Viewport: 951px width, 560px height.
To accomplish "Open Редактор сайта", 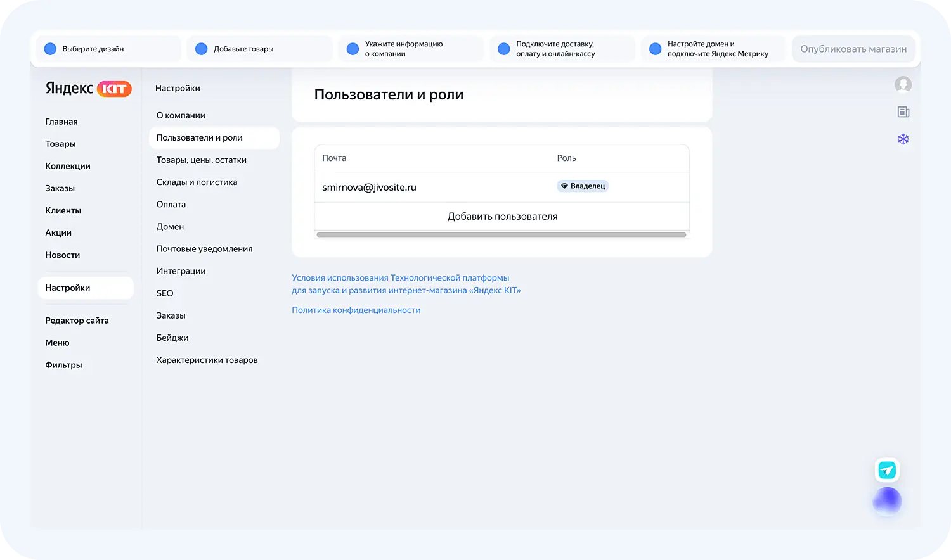I will 77,321.
